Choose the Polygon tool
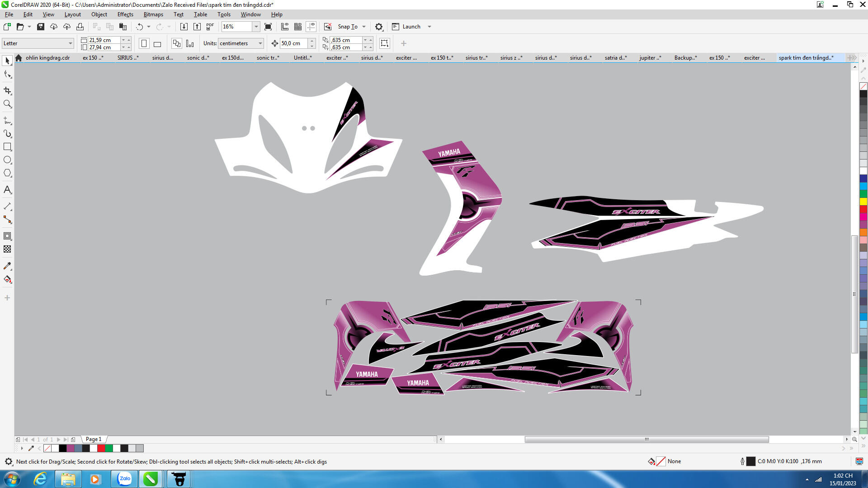 7,173
